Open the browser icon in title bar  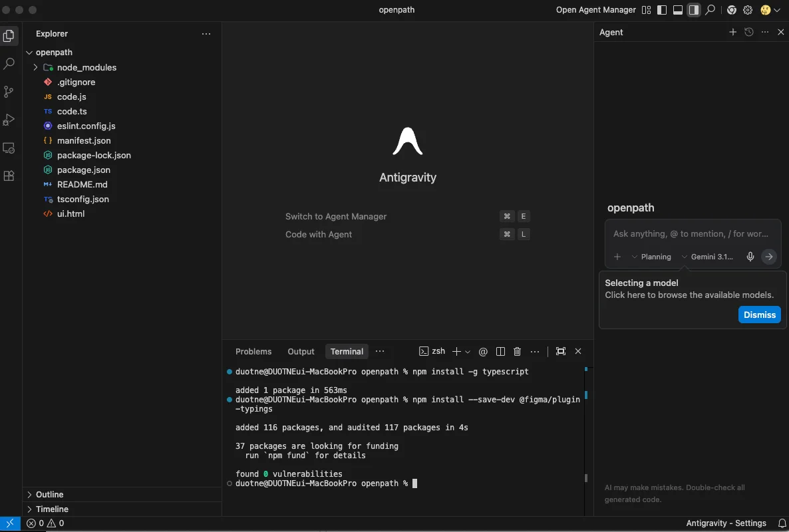(732, 10)
